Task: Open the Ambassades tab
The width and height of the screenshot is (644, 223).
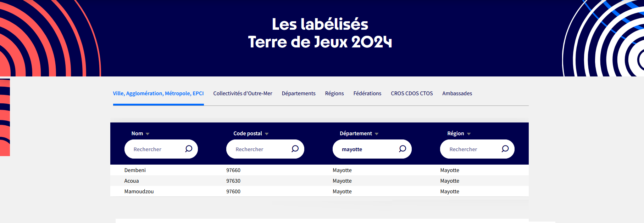Action: click(457, 93)
